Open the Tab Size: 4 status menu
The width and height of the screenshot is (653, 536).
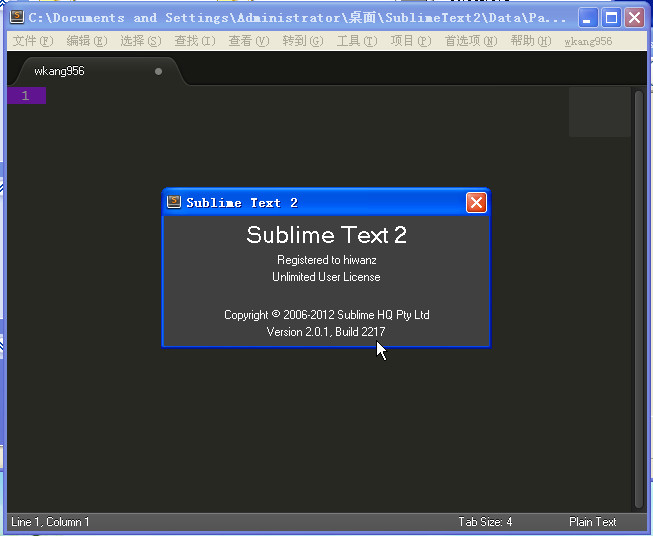tap(485, 522)
